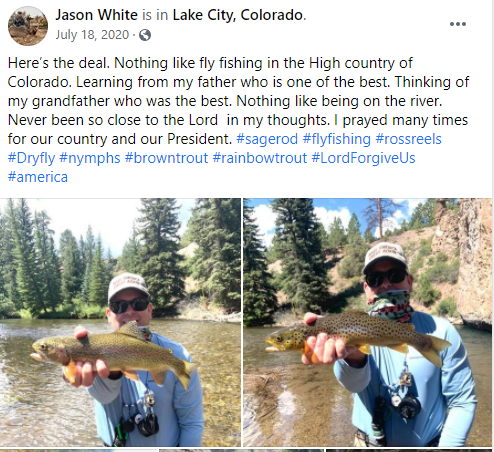
Task: Open the #sagerod hashtag
Action: point(267,139)
